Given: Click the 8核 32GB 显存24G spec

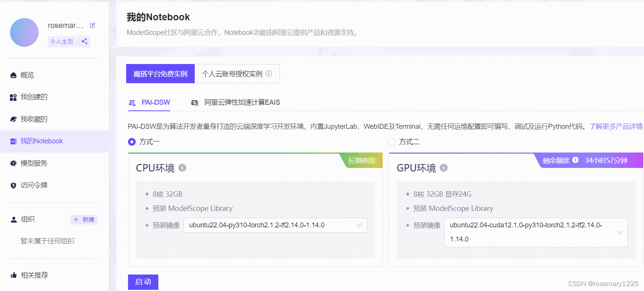Looking at the screenshot, I should click(x=442, y=194).
